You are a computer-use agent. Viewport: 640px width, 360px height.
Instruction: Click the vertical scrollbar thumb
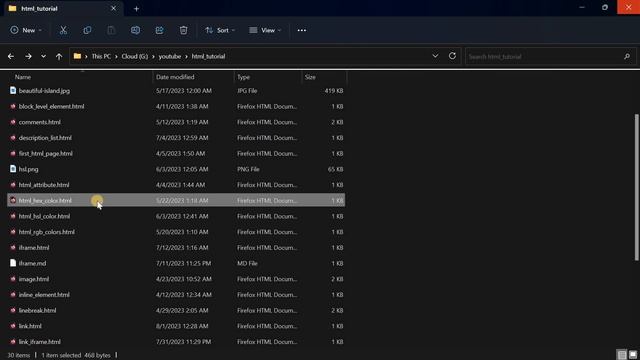click(637, 187)
